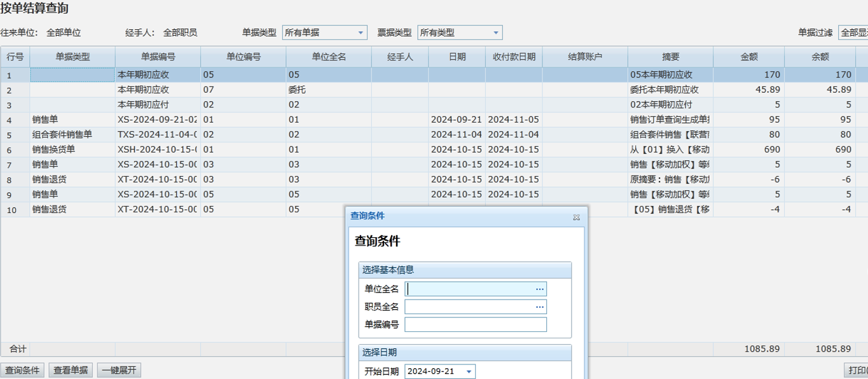Open the 开始日期 date picker
The width and height of the screenshot is (868, 379).
click(x=469, y=372)
